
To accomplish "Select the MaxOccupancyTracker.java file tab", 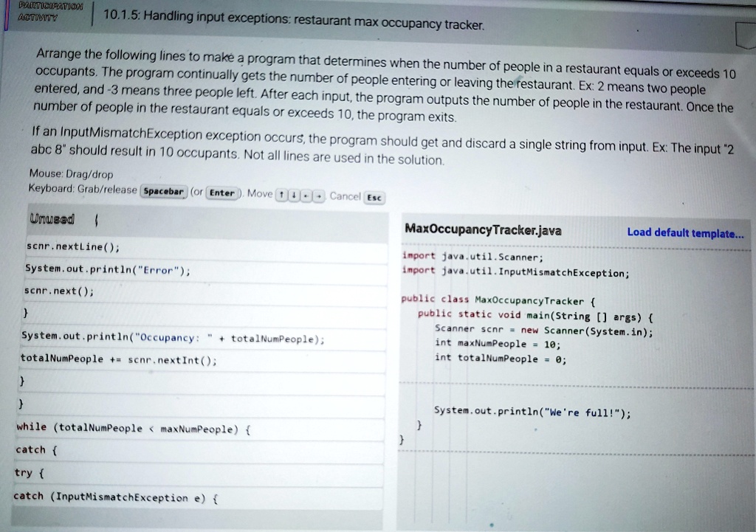I will [481, 230].
